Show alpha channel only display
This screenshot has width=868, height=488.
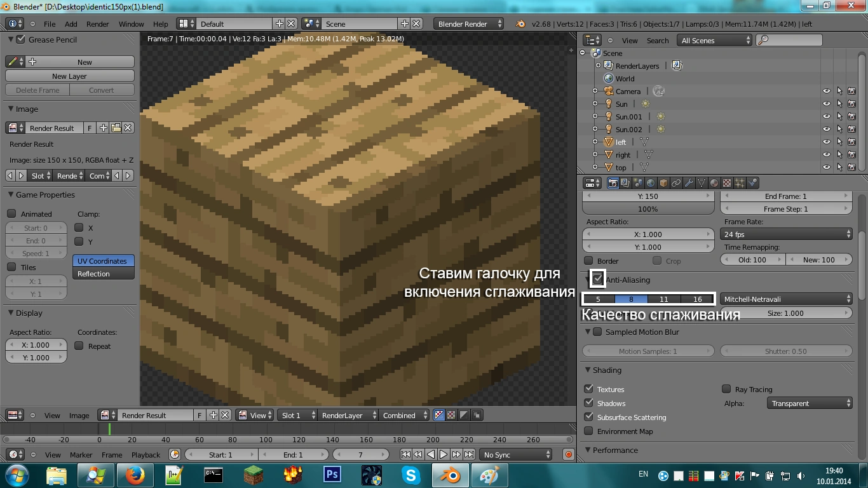(x=464, y=415)
